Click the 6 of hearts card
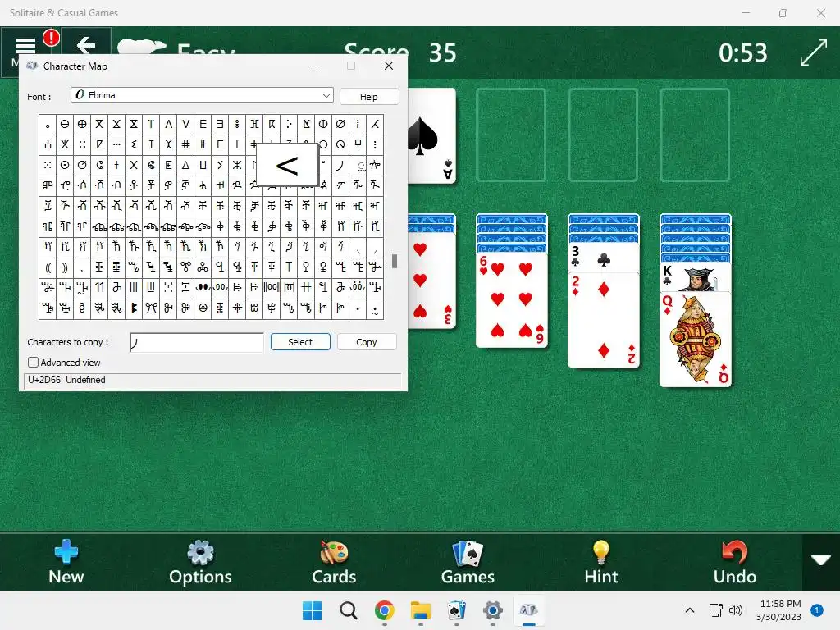Screen dimensions: 840x630 (512, 299)
